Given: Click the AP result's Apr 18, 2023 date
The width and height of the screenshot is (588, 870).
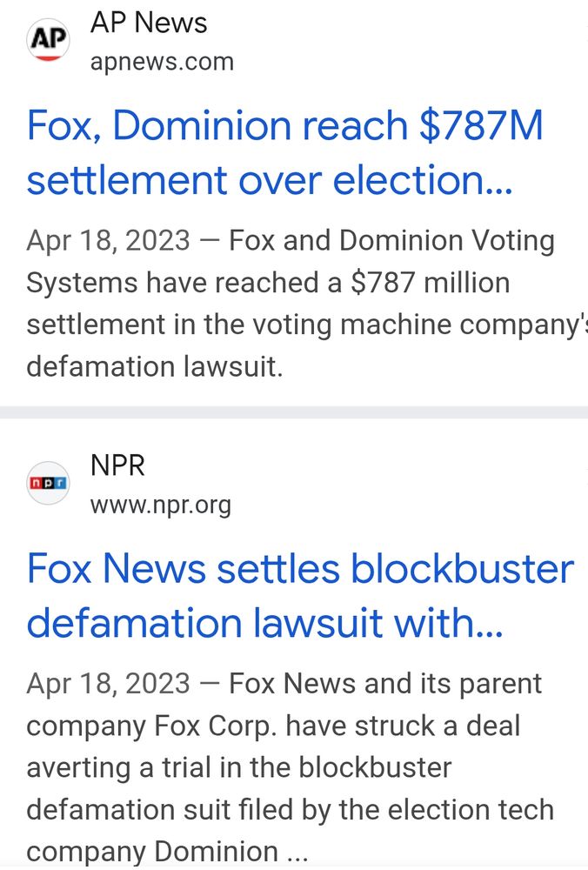Looking at the screenshot, I should [108, 241].
